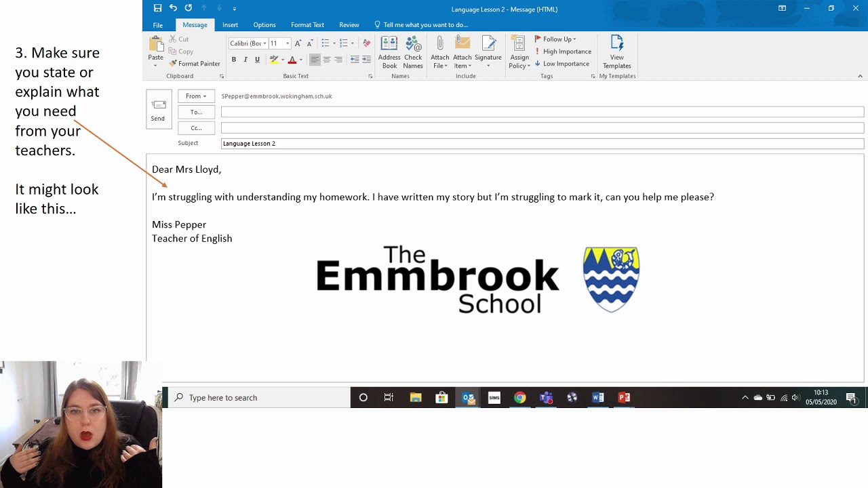The width and height of the screenshot is (868, 488).
Task: Expand the bullets style dropdown arrow
Action: (x=334, y=43)
